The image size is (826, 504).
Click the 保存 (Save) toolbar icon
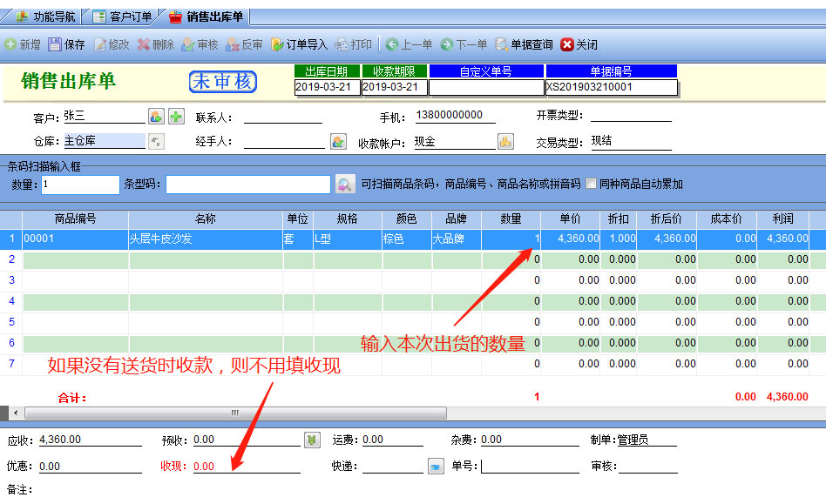55,44
